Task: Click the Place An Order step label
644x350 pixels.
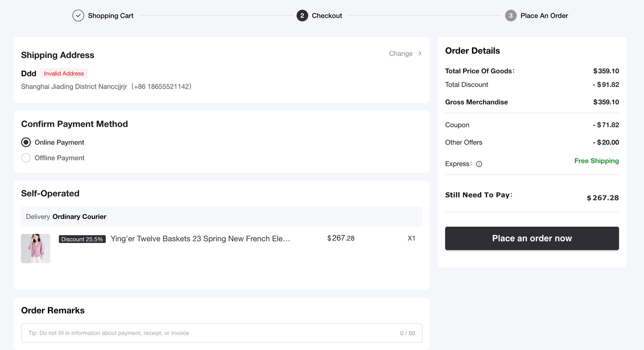Action: (x=544, y=16)
